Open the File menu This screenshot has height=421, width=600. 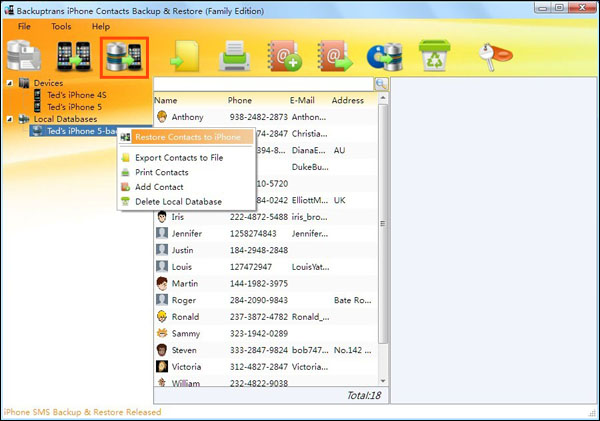(24, 26)
